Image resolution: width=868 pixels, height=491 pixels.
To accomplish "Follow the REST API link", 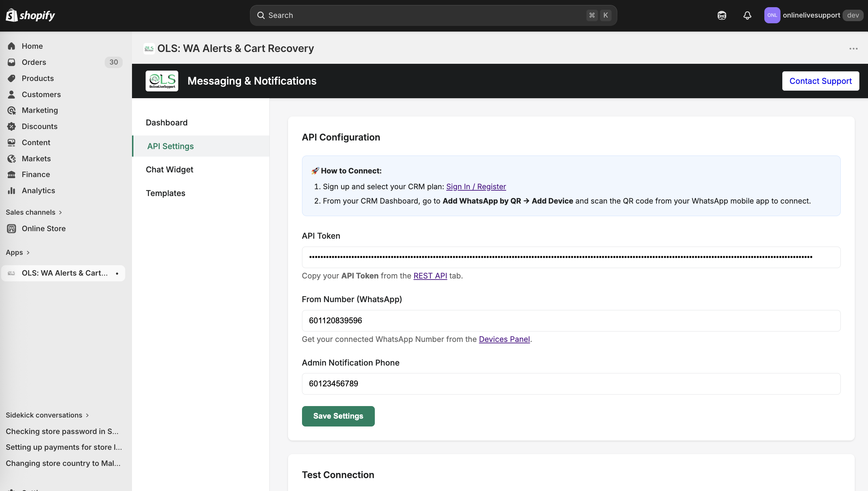I will 430,276.
